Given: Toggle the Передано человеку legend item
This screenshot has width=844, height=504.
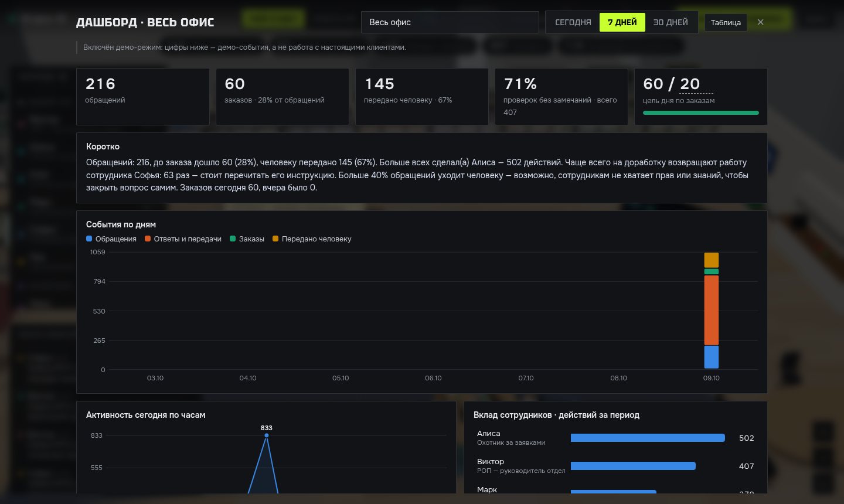Looking at the screenshot, I should pyautogui.click(x=312, y=239).
